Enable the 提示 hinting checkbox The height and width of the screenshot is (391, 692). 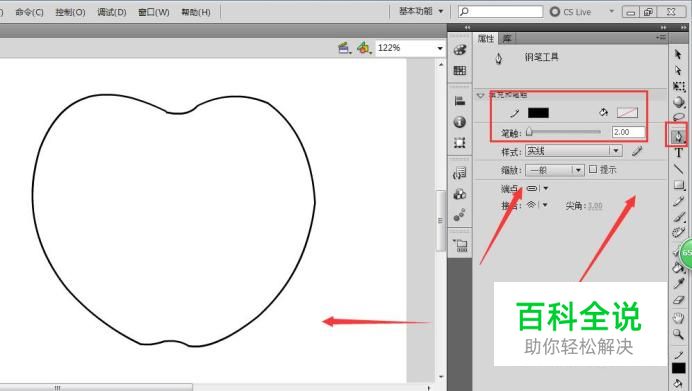tap(593, 169)
